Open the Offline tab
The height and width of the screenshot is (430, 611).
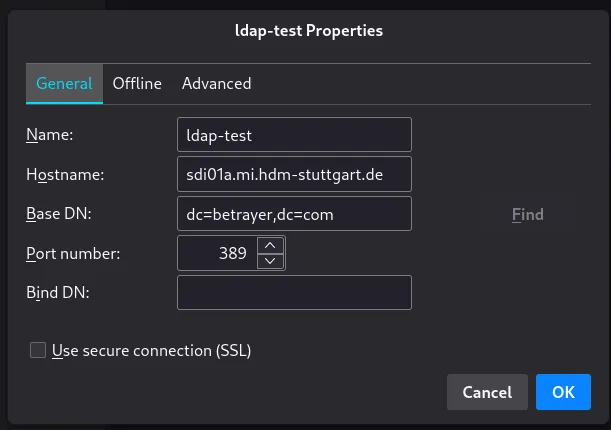137,84
